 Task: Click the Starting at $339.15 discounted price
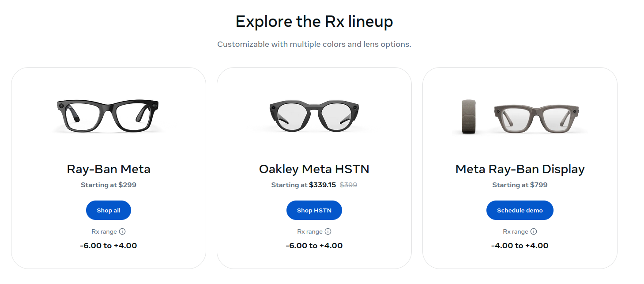point(303,185)
